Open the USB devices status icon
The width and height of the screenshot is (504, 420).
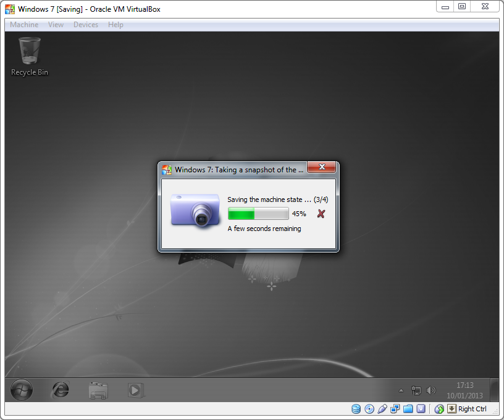point(382,409)
